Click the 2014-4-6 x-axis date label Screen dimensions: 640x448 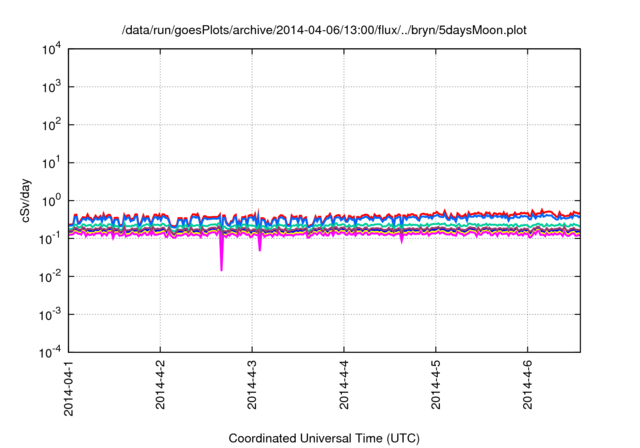528,385
